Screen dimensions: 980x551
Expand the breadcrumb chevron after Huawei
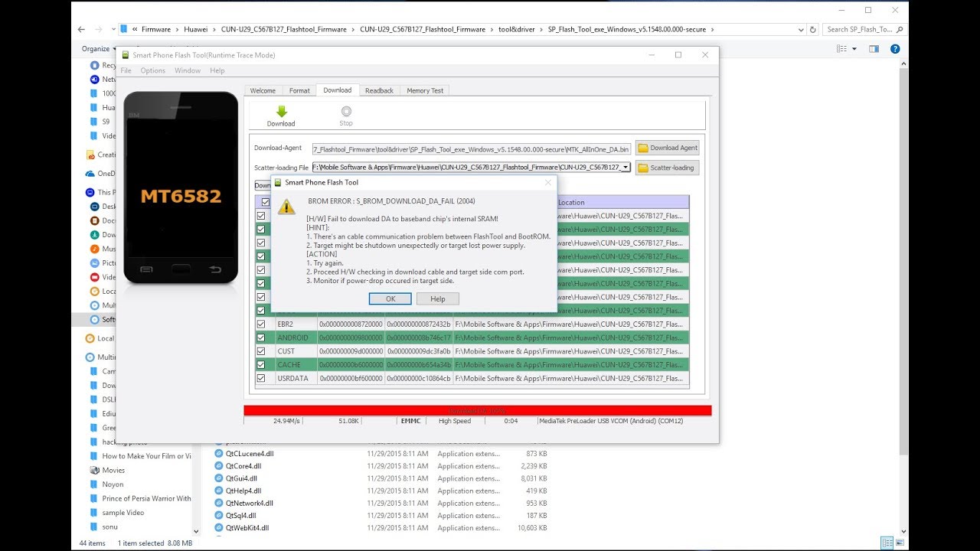point(214,30)
